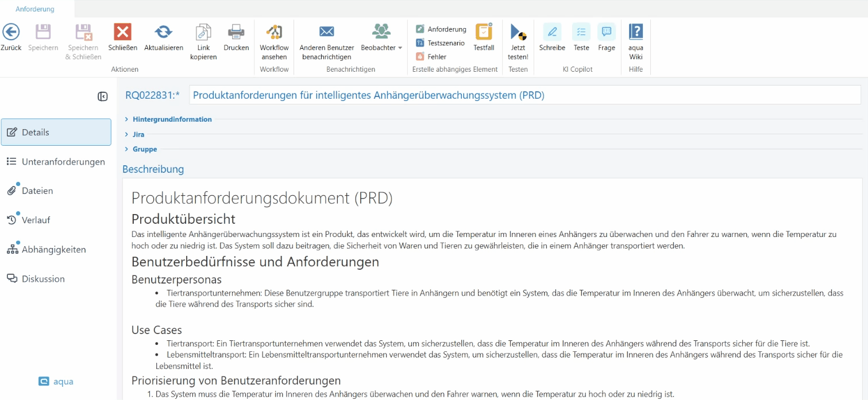Expand the Hintergrundinformation section
The image size is (868, 400).
172,119
